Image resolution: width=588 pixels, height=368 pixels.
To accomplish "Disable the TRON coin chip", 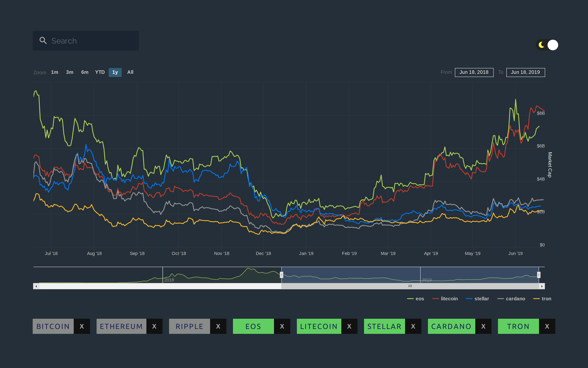I will coord(518,326).
